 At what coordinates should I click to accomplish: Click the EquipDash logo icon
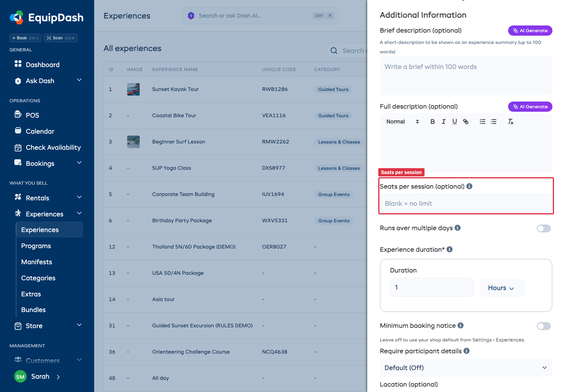[16, 18]
